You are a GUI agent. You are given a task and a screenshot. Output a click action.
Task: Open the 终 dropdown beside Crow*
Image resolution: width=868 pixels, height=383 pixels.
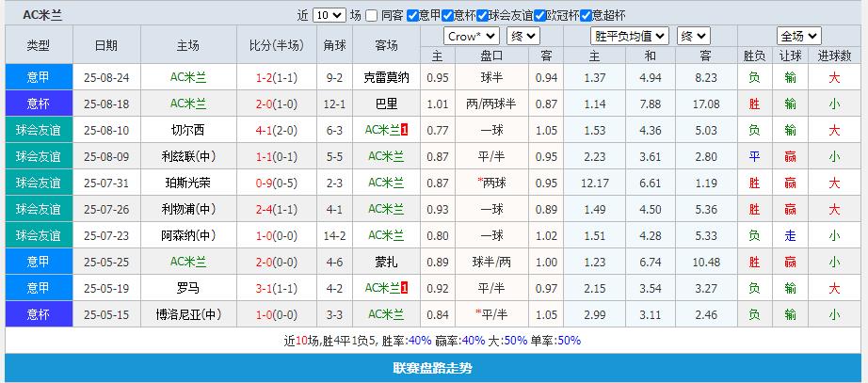tap(522, 36)
